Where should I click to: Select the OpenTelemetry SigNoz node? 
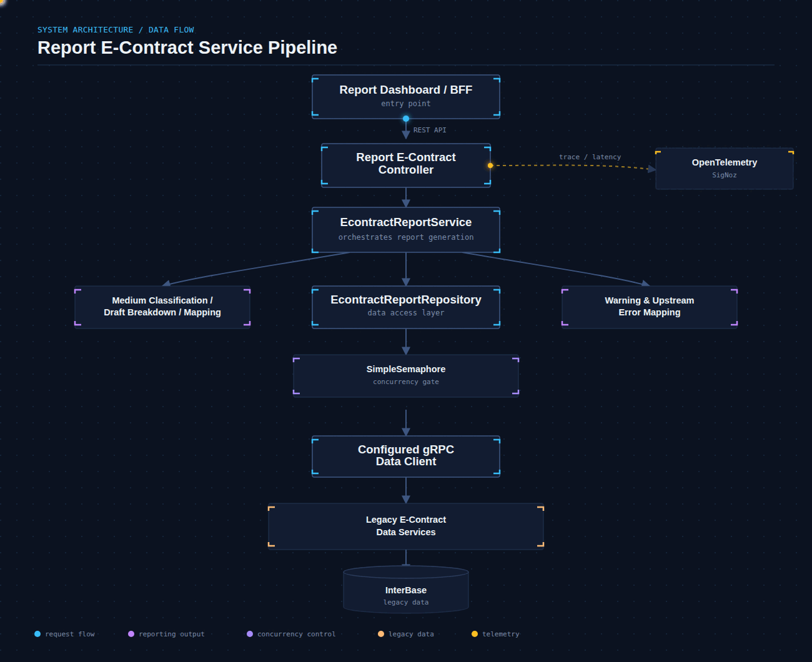pyautogui.click(x=725, y=169)
